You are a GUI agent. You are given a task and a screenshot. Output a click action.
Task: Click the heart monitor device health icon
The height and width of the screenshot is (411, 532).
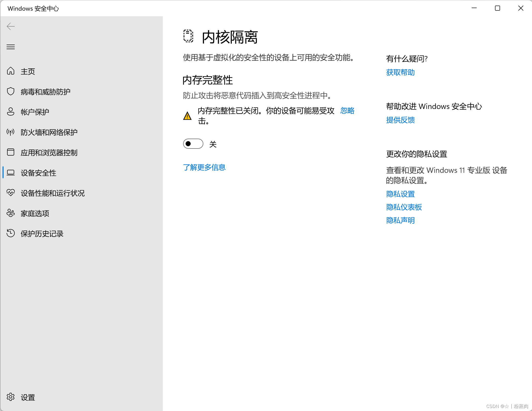pos(11,193)
